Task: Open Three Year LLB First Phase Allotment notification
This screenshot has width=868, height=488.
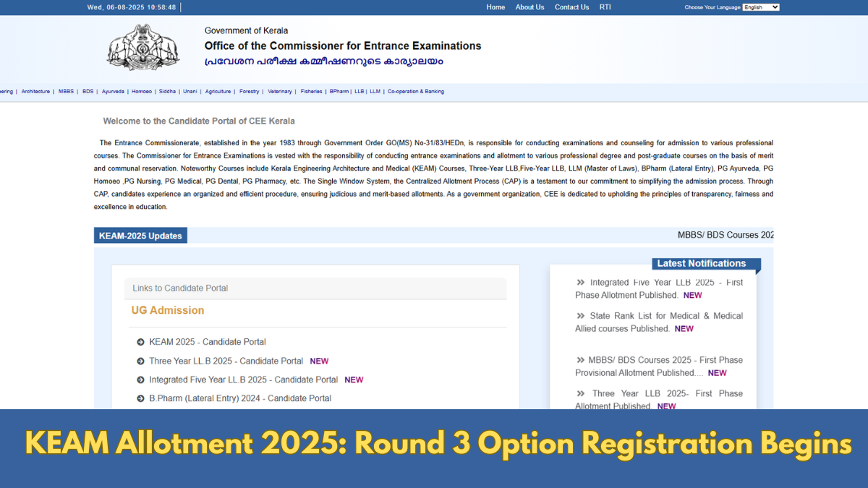Action: 659,400
